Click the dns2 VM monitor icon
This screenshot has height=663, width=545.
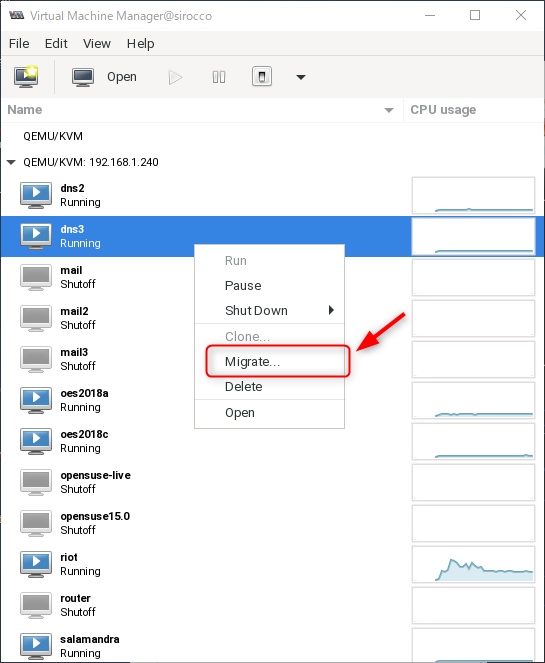[x=36, y=195]
